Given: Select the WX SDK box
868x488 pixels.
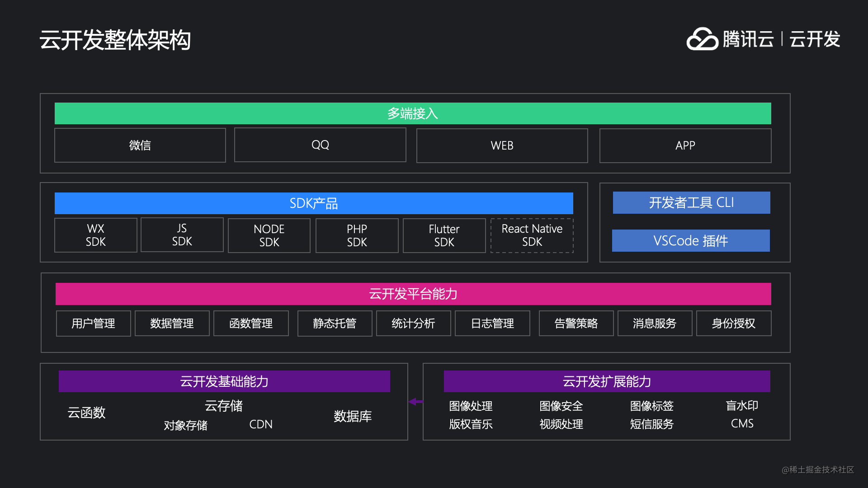Looking at the screenshot, I should (x=96, y=235).
